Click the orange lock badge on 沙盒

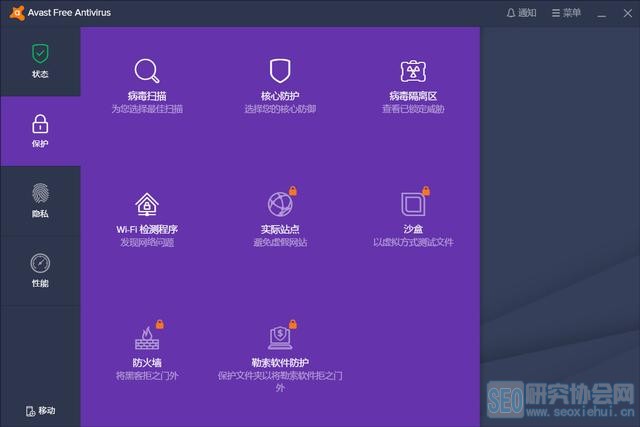point(426,191)
